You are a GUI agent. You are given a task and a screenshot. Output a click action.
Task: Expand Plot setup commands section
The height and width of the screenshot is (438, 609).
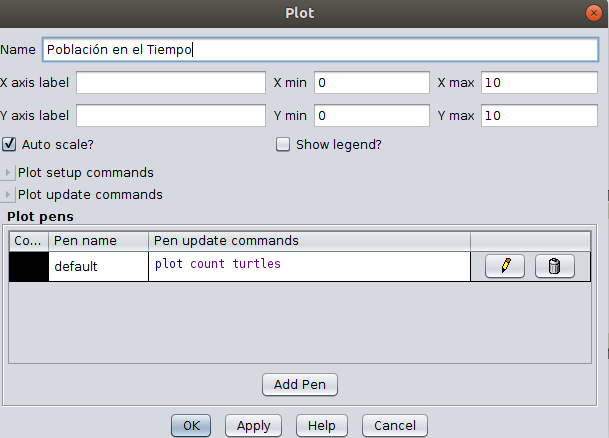9,173
